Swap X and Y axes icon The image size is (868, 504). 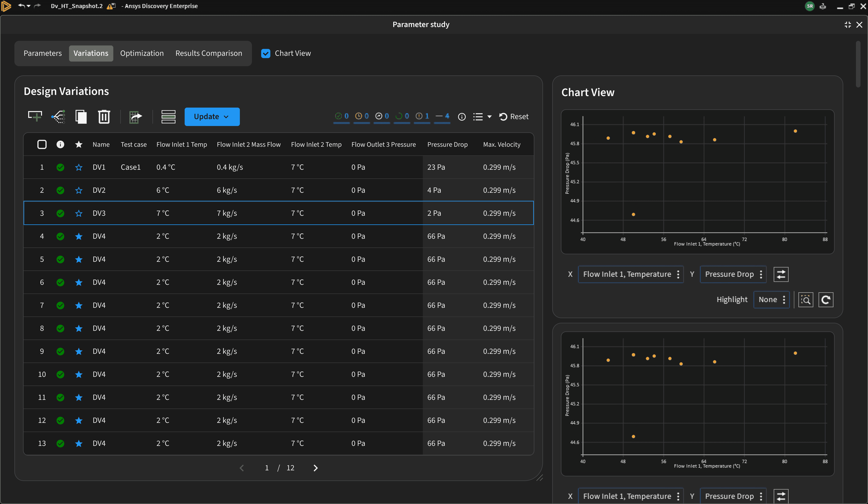(x=781, y=274)
